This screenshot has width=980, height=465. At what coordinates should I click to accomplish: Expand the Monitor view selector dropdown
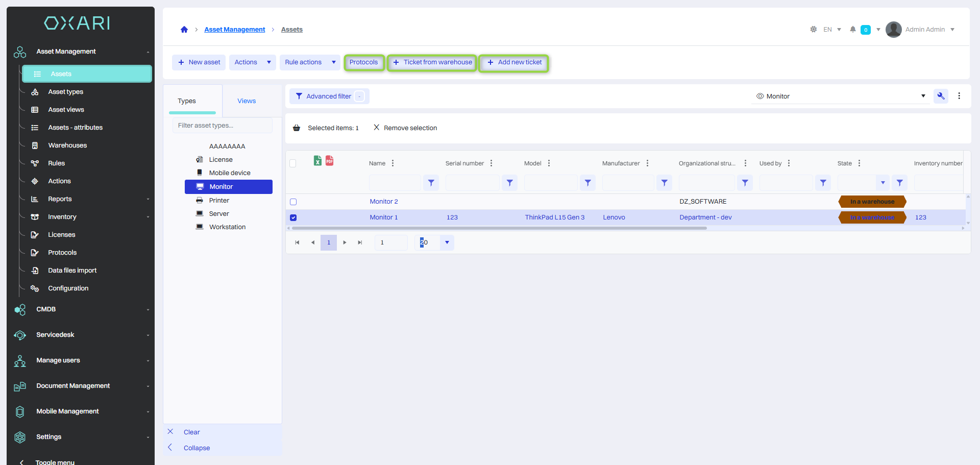pos(923,96)
